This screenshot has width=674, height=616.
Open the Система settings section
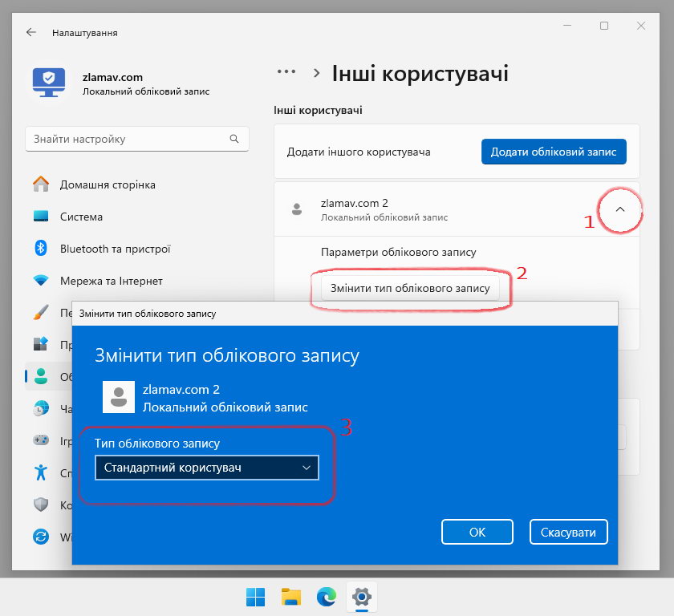tap(81, 217)
